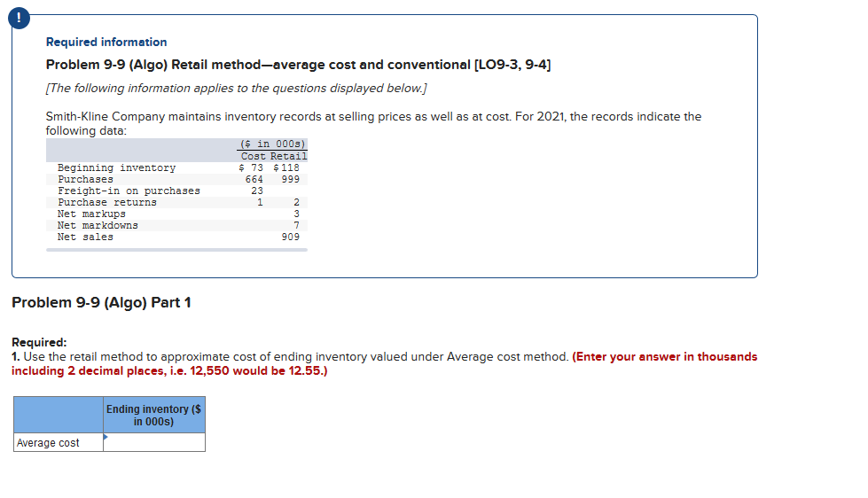The width and height of the screenshot is (868, 498).
Task: Click the 'Cost Retail' column header
Action: point(273,156)
